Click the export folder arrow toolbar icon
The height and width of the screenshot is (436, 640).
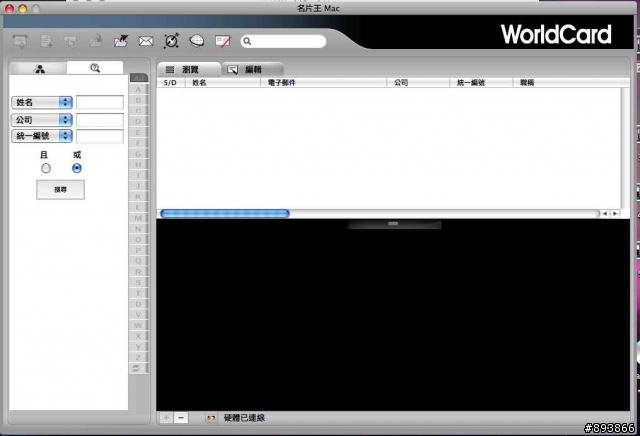[x=121, y=41]
